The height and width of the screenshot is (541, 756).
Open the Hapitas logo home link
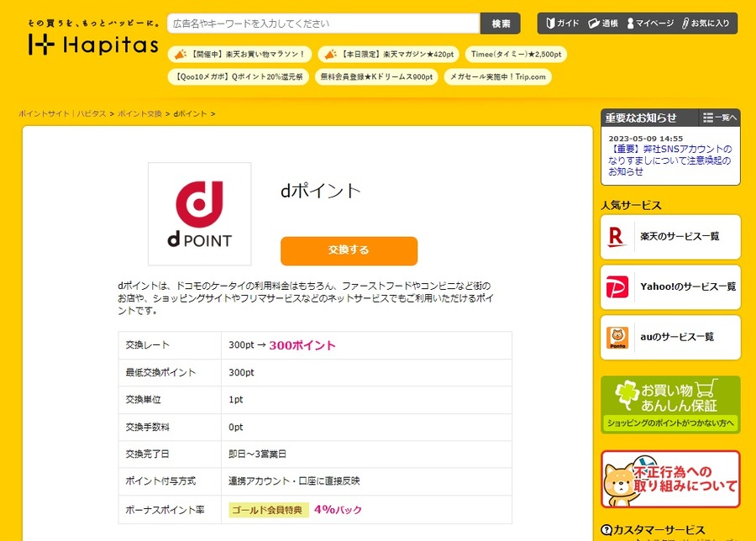93,38
